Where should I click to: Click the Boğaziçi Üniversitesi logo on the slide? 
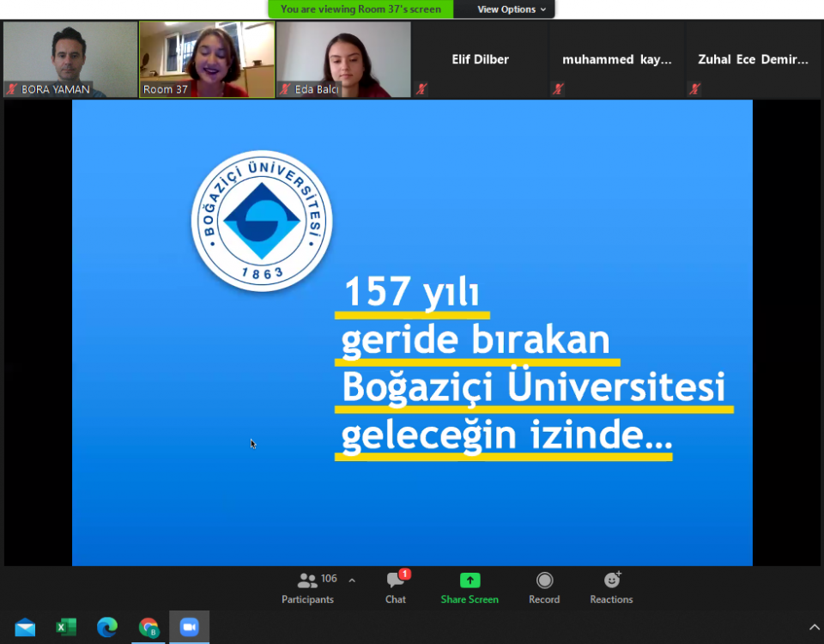click(x=262, y=221)
